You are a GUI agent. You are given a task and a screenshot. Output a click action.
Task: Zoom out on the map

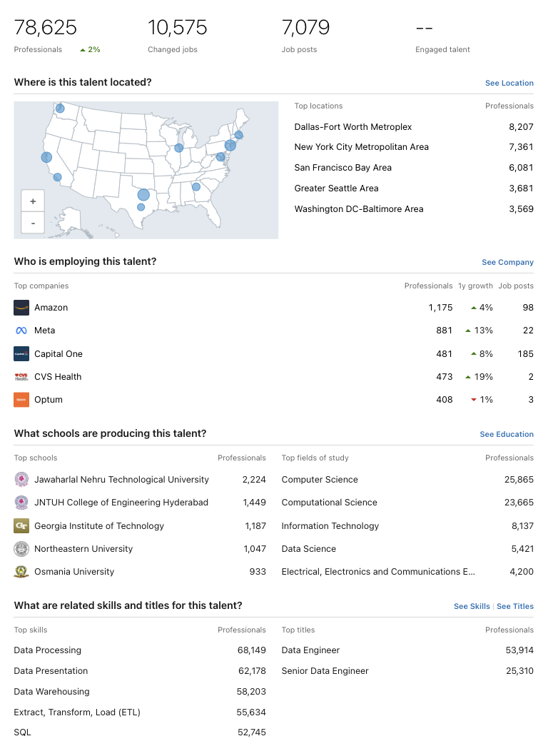click(33, 222)
